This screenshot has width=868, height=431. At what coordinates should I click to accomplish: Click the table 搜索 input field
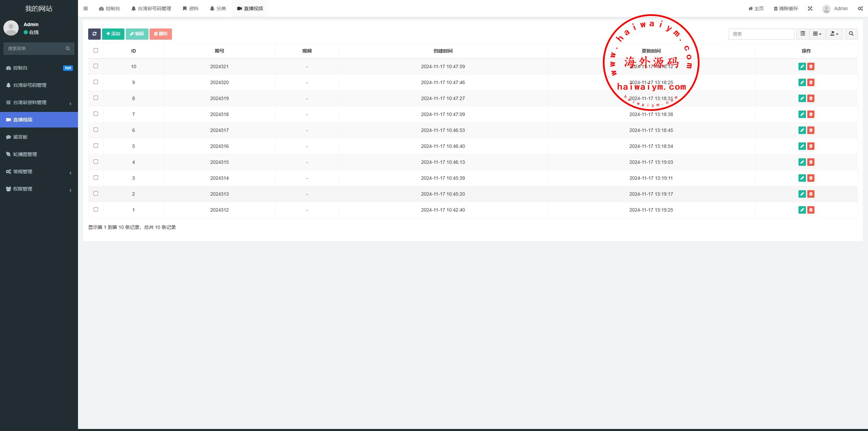click(x=761, y=34)
